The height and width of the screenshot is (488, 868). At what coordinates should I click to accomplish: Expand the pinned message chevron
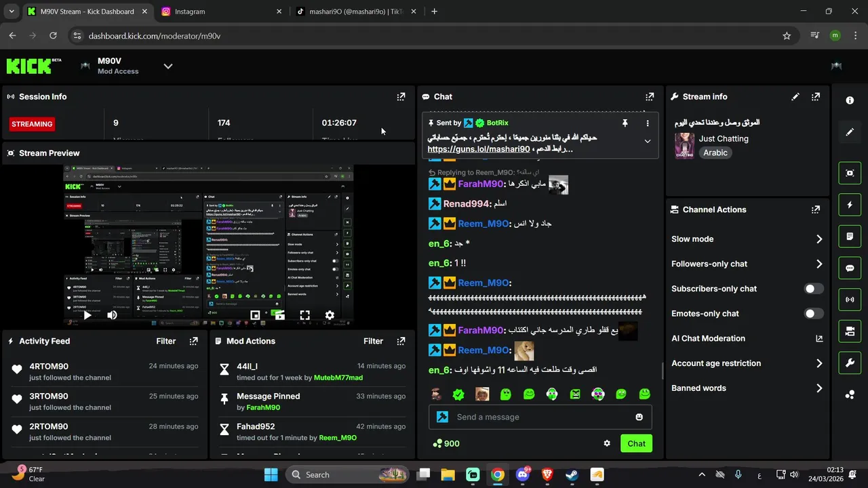[x=648, y=142]
